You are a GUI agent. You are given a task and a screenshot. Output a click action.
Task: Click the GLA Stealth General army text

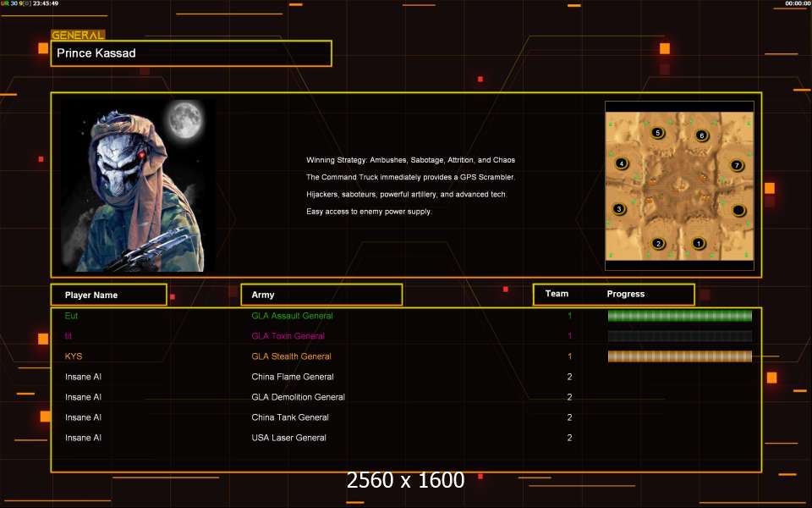[291, 356]
